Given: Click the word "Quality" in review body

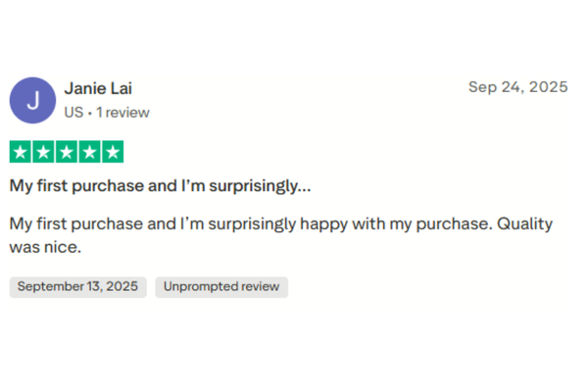Looking at the screenshot, I should click(525, 223).
